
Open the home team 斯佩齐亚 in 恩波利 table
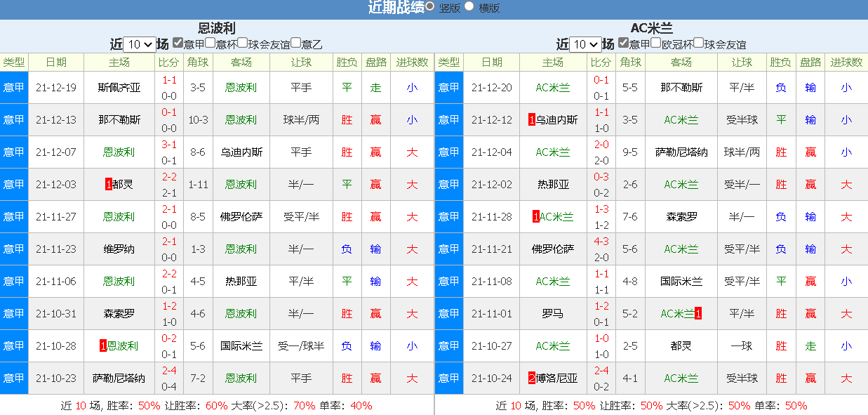pyautogui.click(x=119, y=88)
